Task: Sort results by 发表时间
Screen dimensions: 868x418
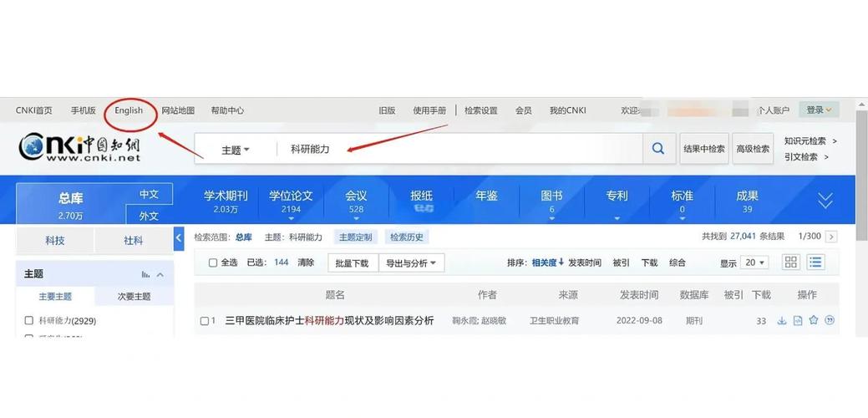Action: 585,263
